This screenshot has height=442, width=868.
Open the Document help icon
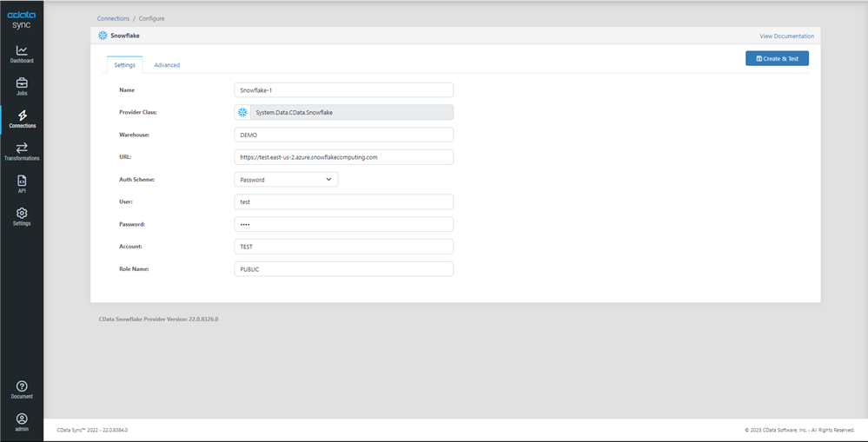click(x=22, y=389)
